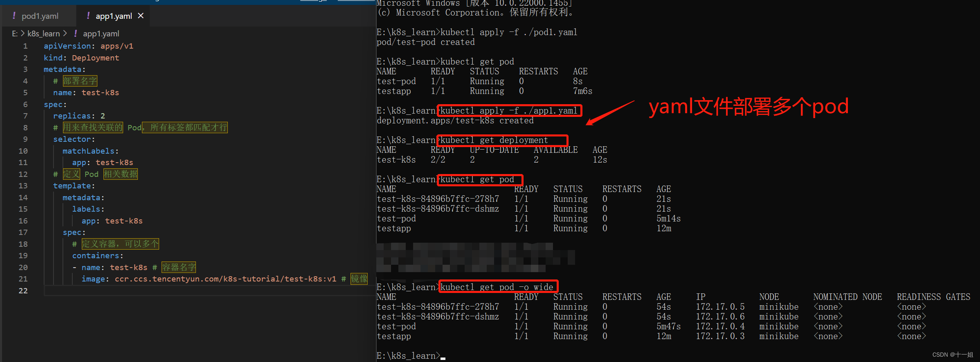Click 'app: test-k8s' on line 16
The width and height of the screenshot is (980, 362).
pyautogui.click(x=112, y=221)
